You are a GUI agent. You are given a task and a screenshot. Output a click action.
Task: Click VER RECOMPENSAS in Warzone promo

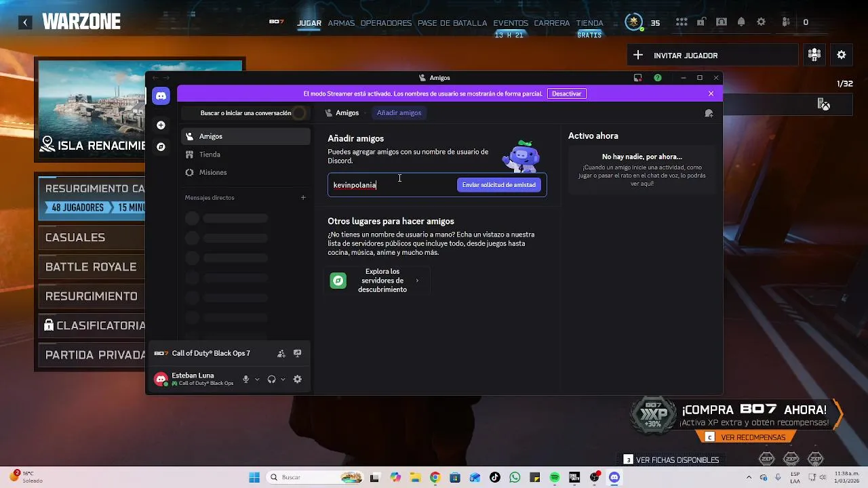pyautogui.click(x=747, y=438)
